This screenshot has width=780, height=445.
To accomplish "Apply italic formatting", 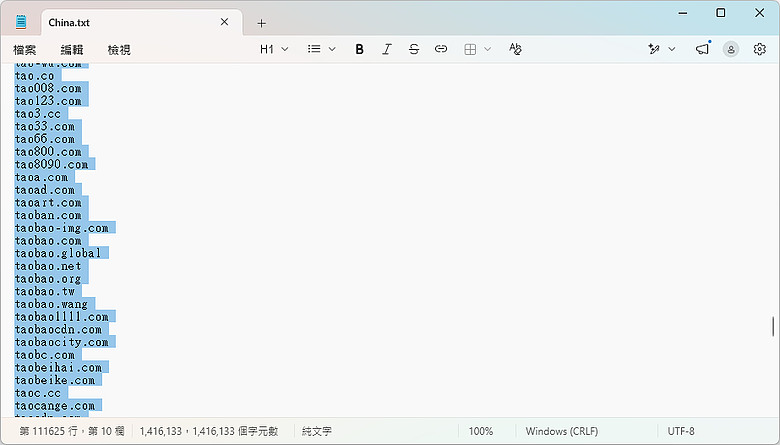I will pyautogui.click(x=387, y=49).
